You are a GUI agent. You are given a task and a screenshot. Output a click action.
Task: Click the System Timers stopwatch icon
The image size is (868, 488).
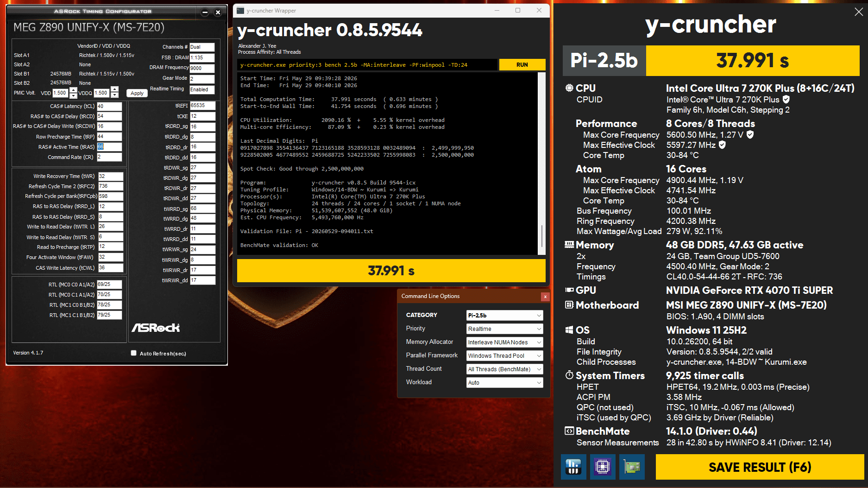(569, 375)
